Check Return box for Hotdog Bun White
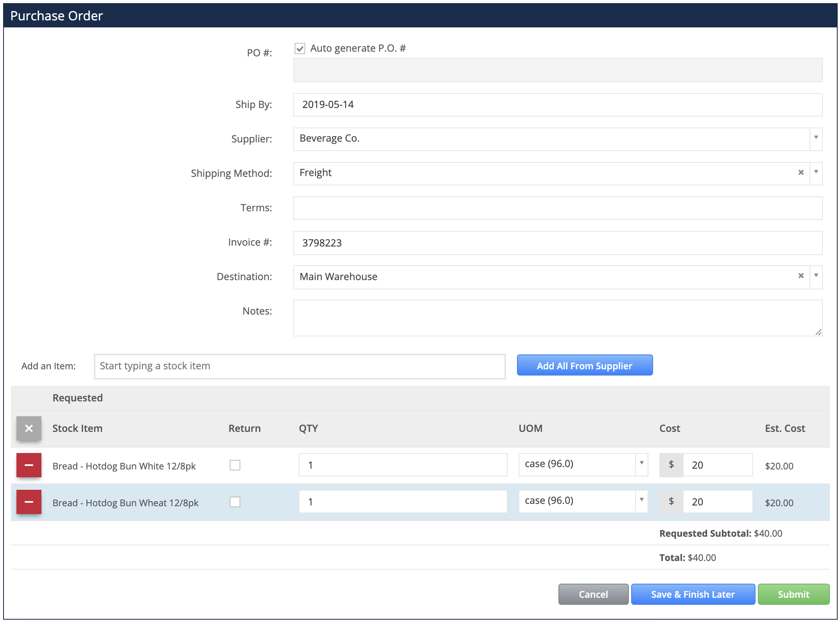This screenshot has width=840, height=622. tap(235, 465)
